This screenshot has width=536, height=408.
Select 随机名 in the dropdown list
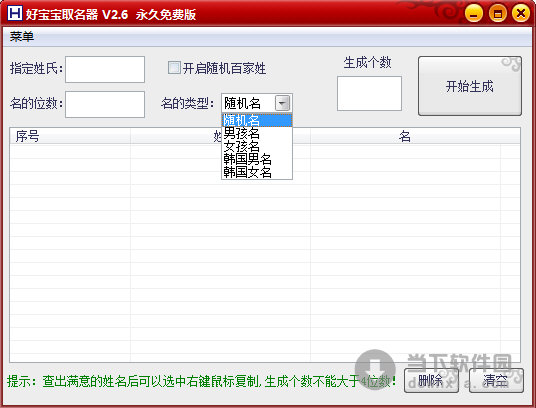(x=257, y=120)
